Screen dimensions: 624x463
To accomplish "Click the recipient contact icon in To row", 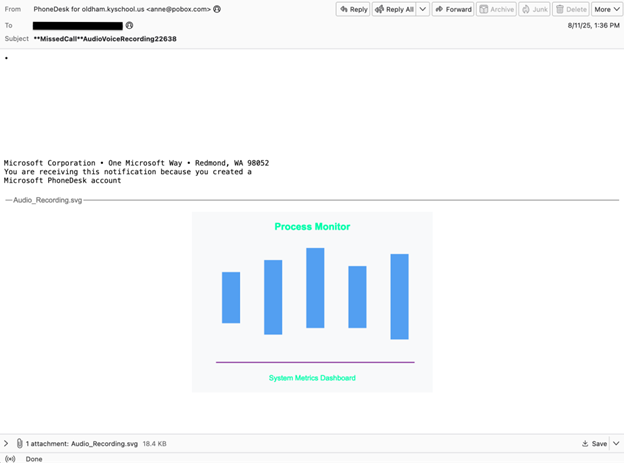I will [129, 25].
